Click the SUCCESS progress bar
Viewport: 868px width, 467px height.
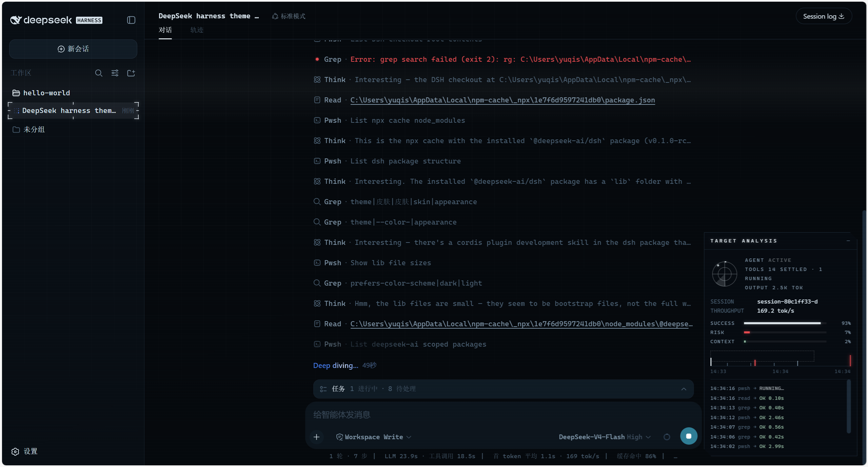tap(785, 323)
